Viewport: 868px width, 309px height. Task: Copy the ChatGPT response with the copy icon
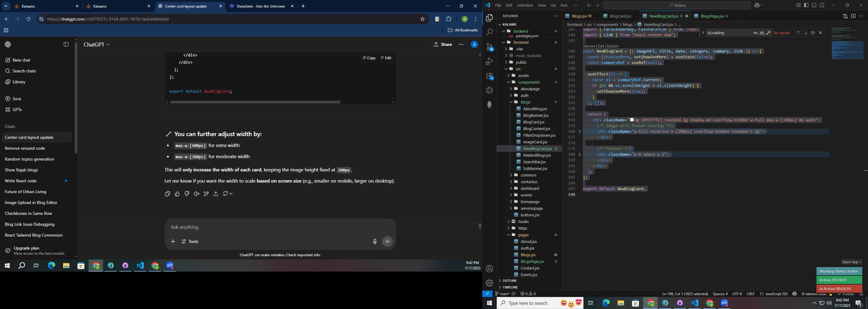point(168,194)
